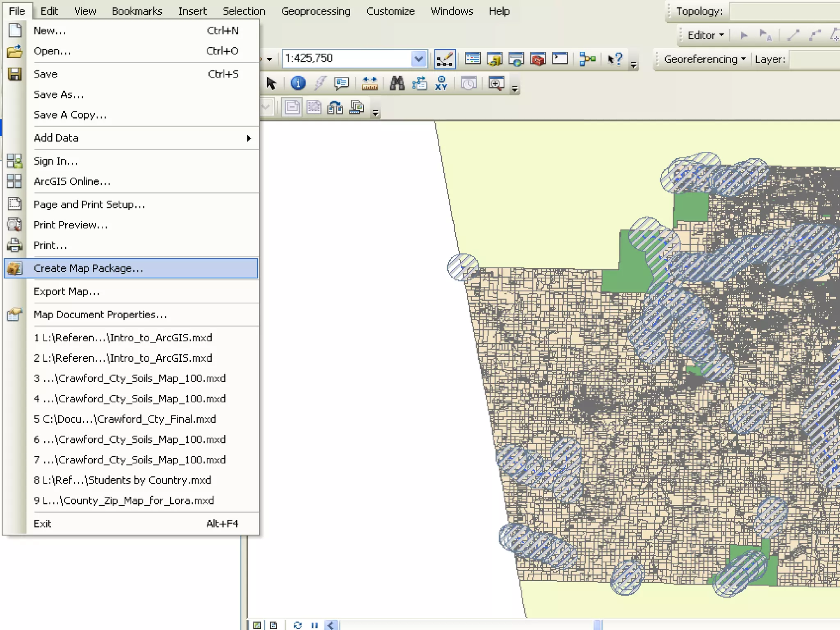Image resolution: width=840 pixels, height=630 pixels.
Task: Open recent file Students by Country.mxd
Action: [x=122, y=480]
